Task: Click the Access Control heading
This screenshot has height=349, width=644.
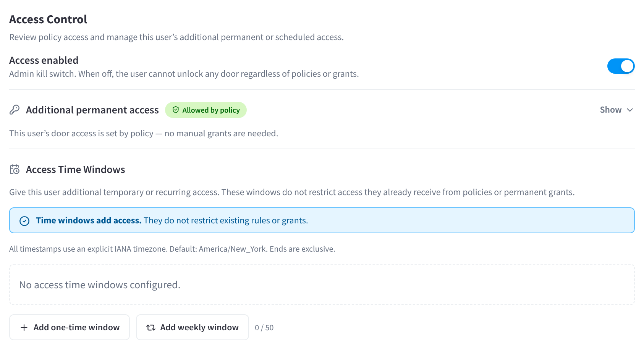Action: coord(48,19)
